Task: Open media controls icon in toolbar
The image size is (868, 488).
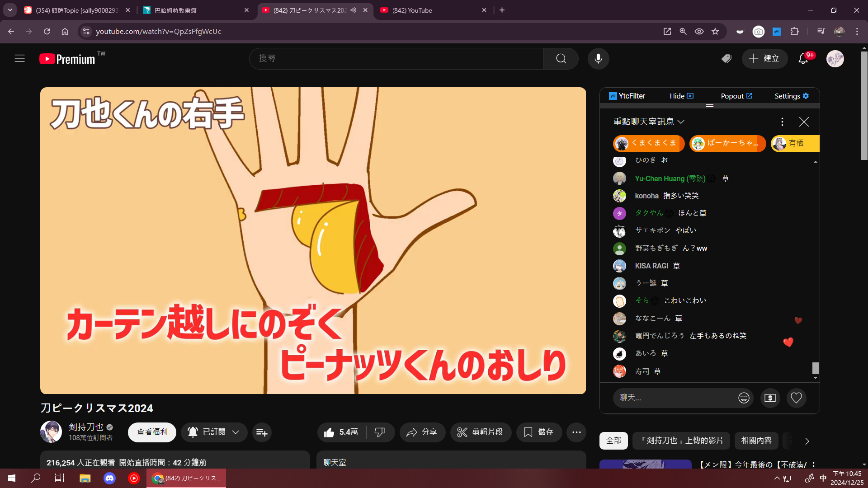Action: [x=821, y=31]
